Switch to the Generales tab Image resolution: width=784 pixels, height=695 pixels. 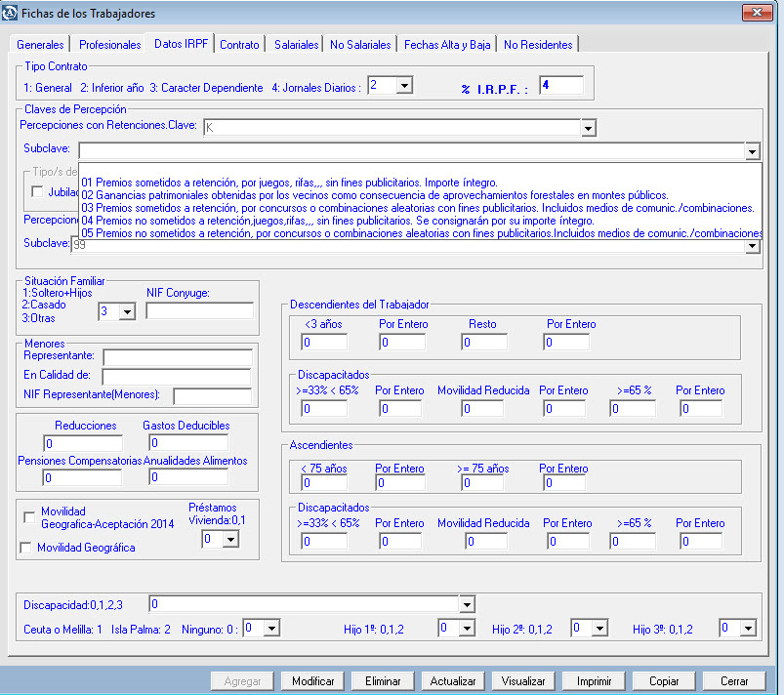pyautogui.click(x=40, y=45)
